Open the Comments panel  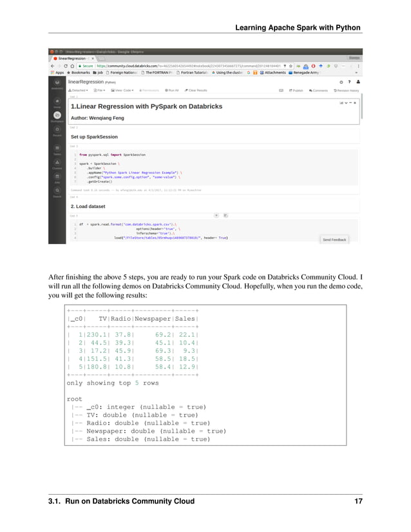coord(318,91)
